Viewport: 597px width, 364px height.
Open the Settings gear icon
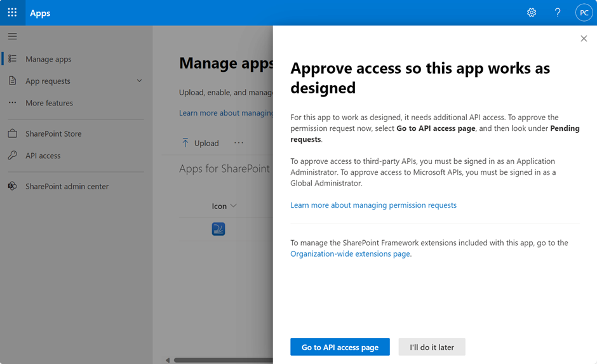click(x=532, y=13)
